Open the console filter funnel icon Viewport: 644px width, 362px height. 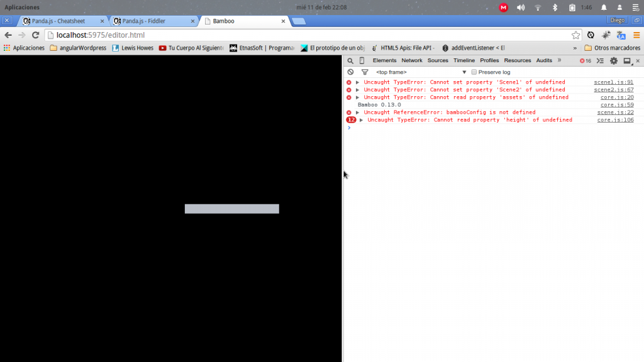tap(364, 72)
